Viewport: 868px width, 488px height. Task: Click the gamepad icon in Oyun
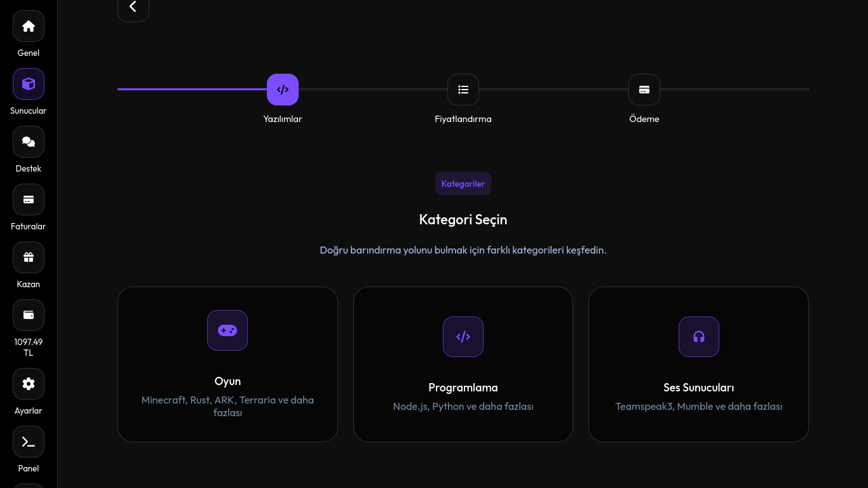tap(227, 330)
